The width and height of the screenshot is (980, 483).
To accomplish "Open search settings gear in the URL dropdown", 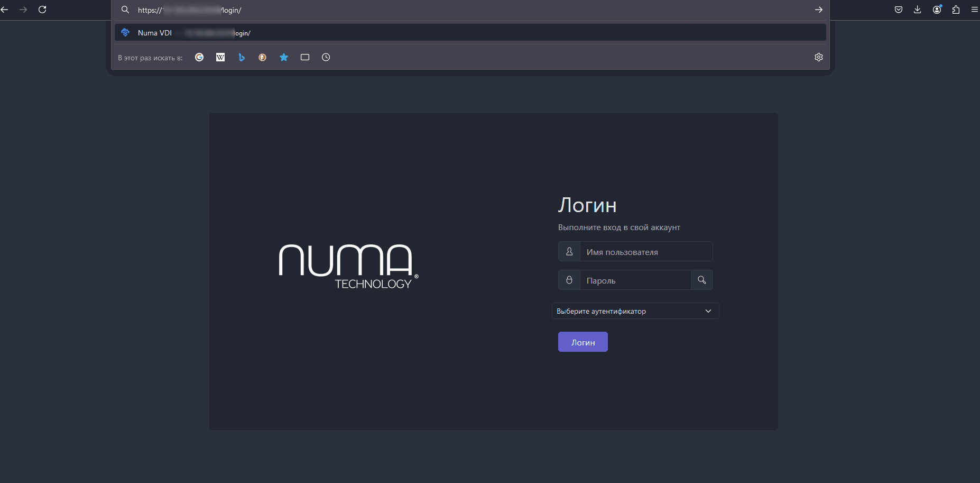I will click(x=819, y=57).
